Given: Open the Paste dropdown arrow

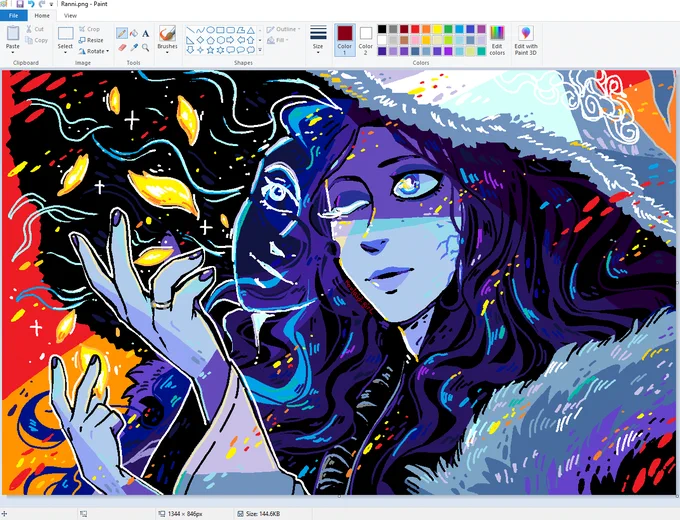Looking at the screenshot, I should (x=13, y=53).
